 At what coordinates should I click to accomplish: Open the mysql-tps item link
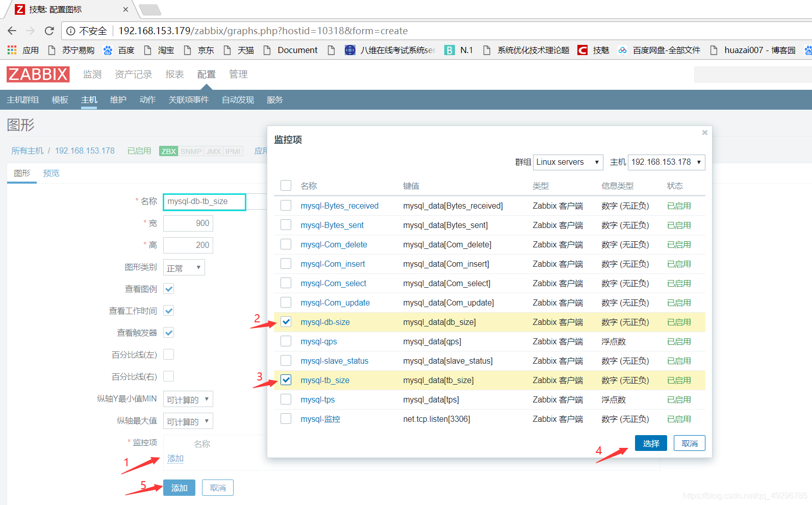[318, 399]
